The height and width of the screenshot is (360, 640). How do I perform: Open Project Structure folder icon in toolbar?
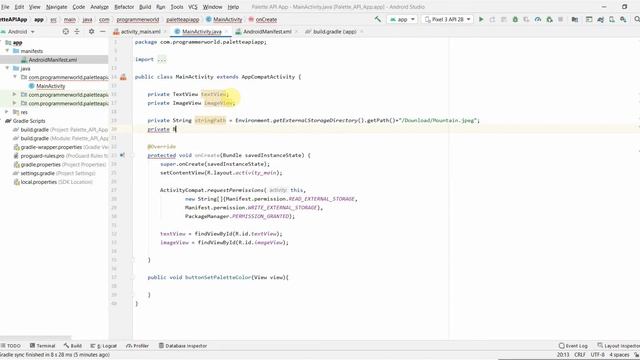pos(575,19)
